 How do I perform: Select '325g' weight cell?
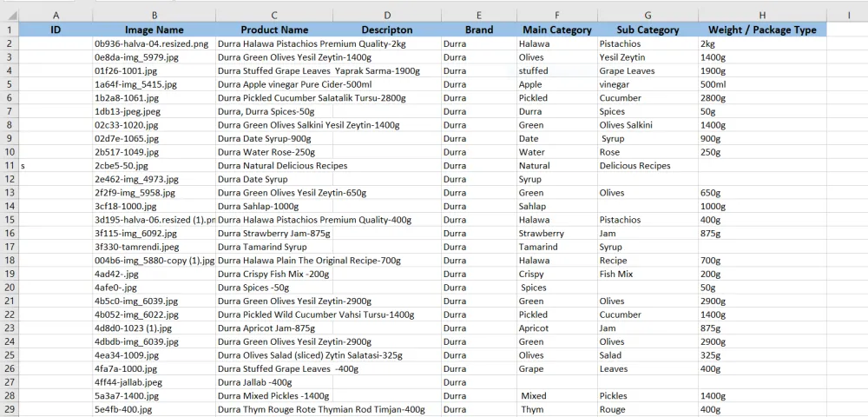click(762, 355)
